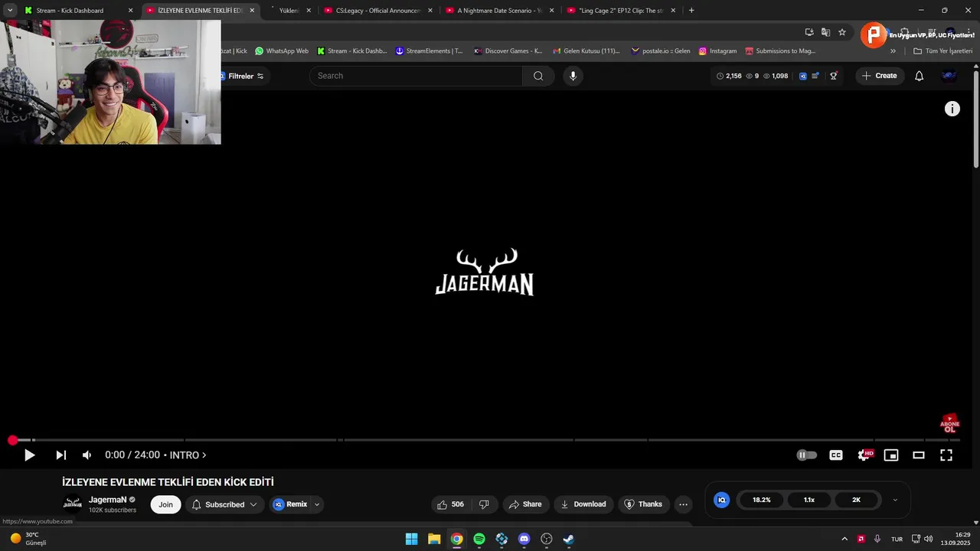Viewport: 980px width, 551px height.
Task: Open Spotify from taskbar
Action: 479,539
